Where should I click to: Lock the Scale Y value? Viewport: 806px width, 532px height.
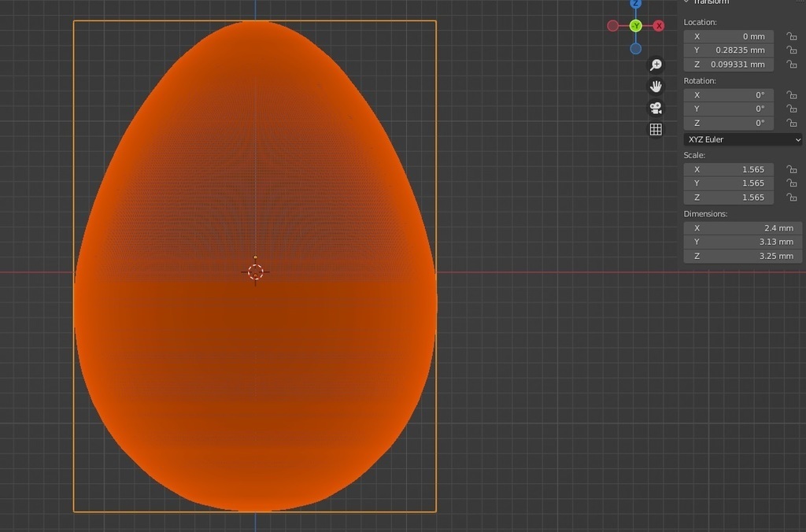pyautogui.click(x=792, y=183)
